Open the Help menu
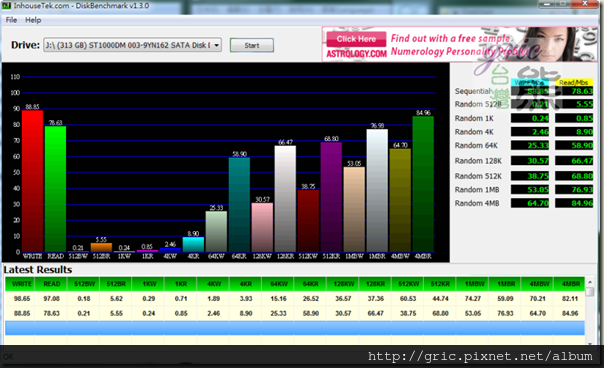 (x=33, y=20)
